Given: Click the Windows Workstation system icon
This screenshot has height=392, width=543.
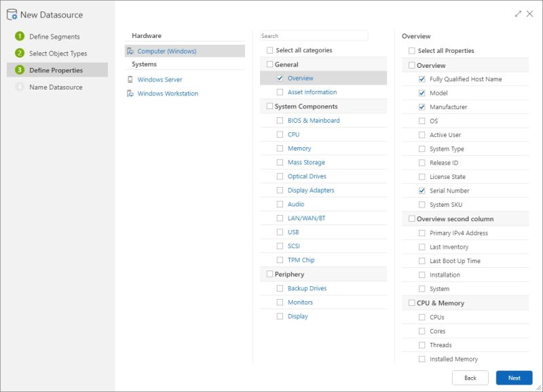Looking at the screenshot, I should [129, 94].
